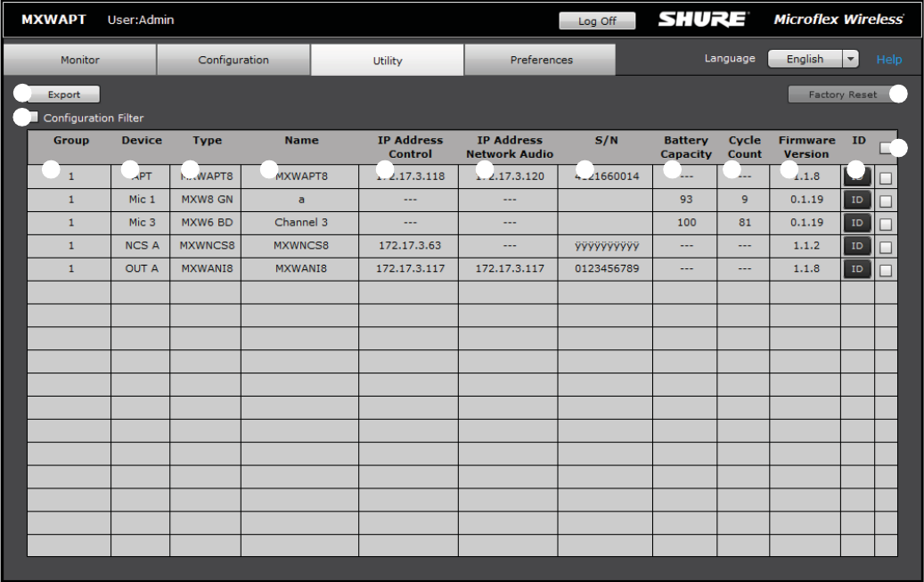Click the Battery Capacity column header

coord(686,147)
